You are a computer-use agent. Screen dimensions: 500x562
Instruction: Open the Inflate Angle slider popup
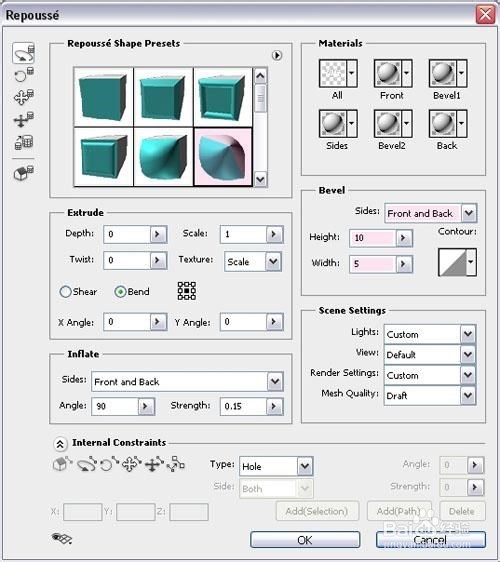(x=146, y=406)
